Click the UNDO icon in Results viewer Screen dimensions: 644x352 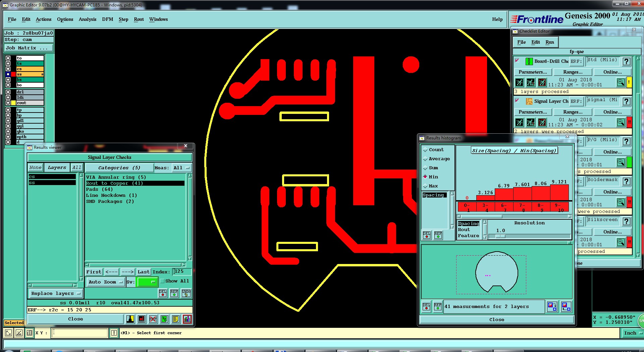click(186, 293)
